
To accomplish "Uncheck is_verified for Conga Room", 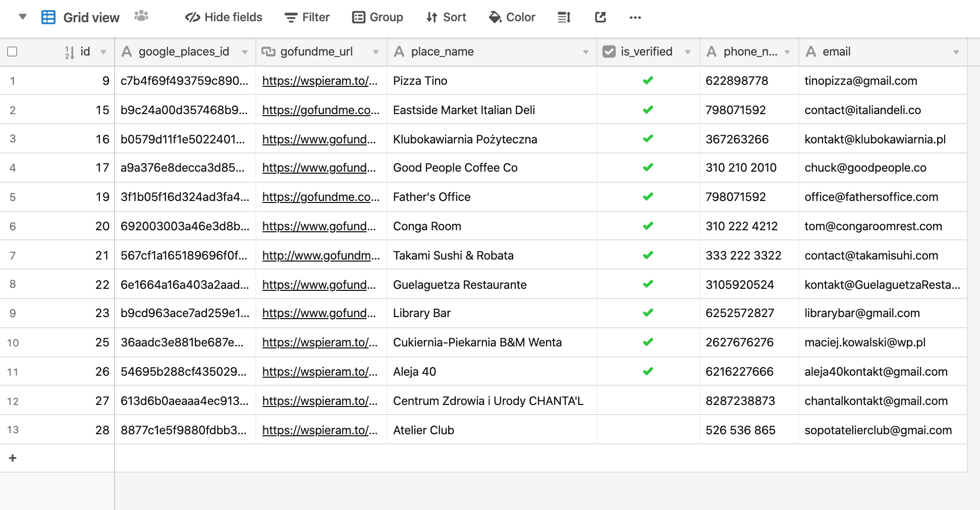I will coord(648,226).
